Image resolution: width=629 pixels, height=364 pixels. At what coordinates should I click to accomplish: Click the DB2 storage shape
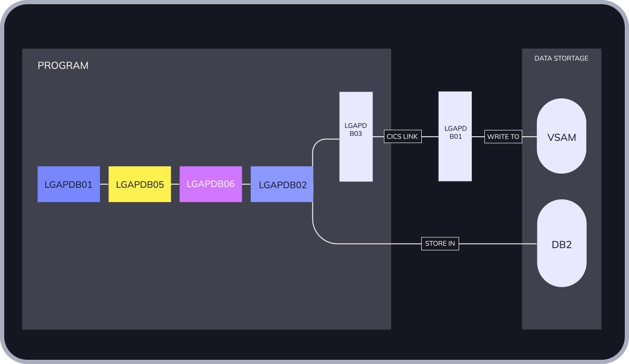[562, 243]
